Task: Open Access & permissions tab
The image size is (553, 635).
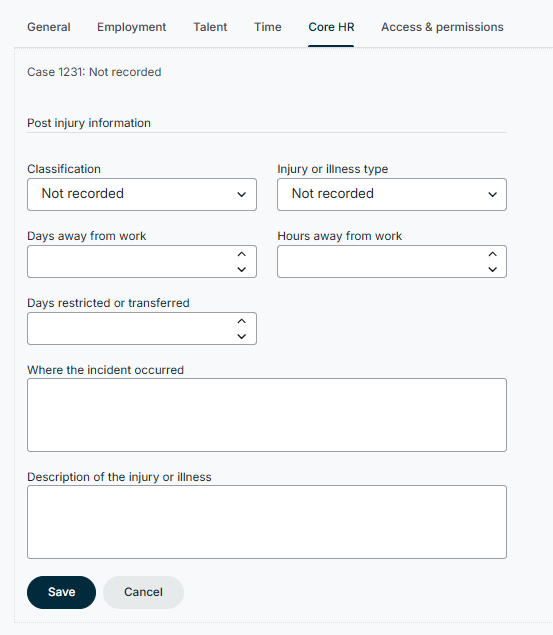Action: point(442,27)
